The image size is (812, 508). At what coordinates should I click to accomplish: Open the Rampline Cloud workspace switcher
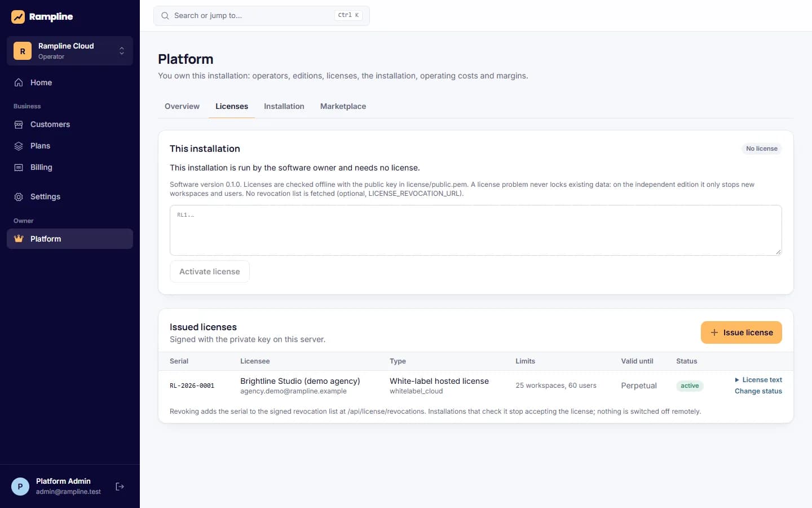70,51
